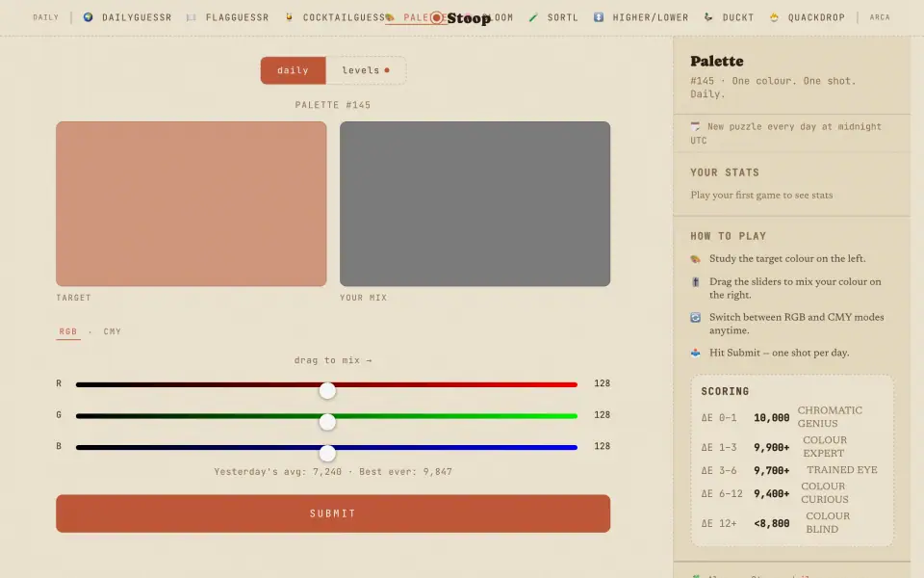This screenshot has height=578, width=924.
Task: Click the Stoop logo
Action: (460, 17)
